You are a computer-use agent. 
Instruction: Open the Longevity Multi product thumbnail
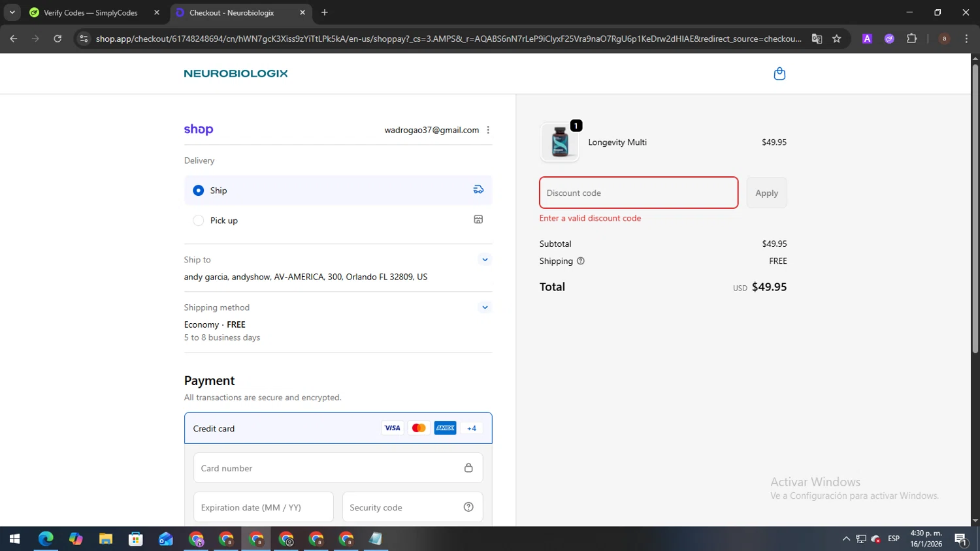560,142
